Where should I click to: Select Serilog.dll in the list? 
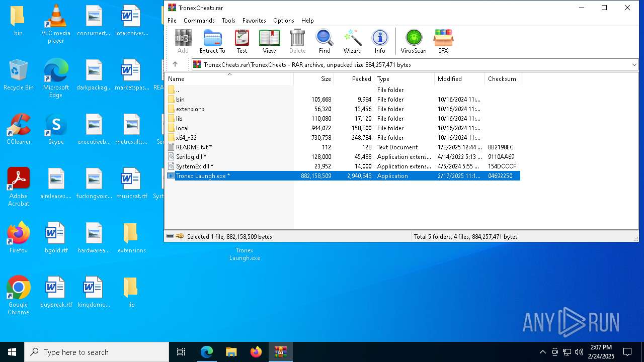coord(343,157)
